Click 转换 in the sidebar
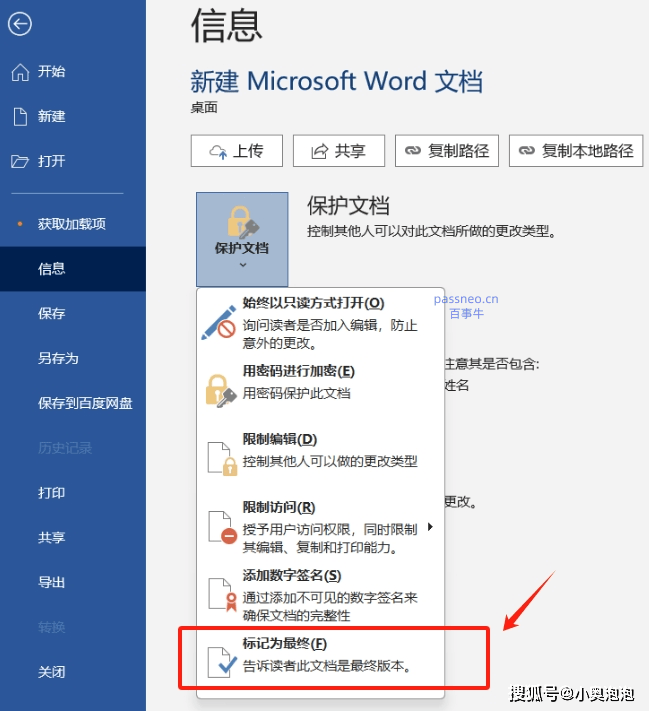The height and width of the screenshot is (711, 649). coord(73,627)
